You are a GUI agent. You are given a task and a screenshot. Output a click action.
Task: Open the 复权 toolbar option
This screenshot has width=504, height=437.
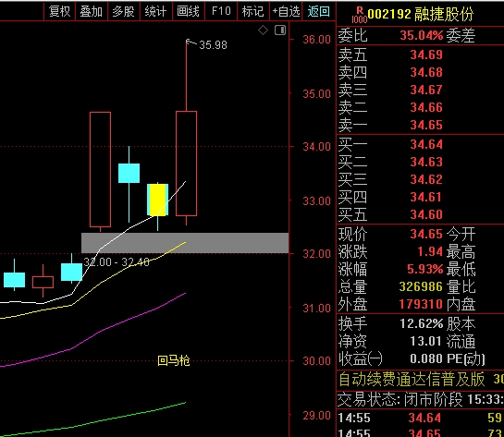click(x=59, y=12)
